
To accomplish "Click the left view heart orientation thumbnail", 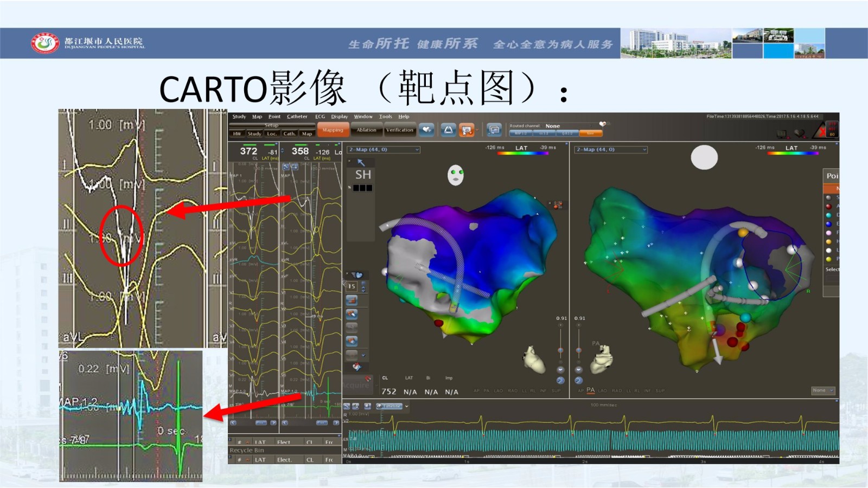I will coord(534,359).
